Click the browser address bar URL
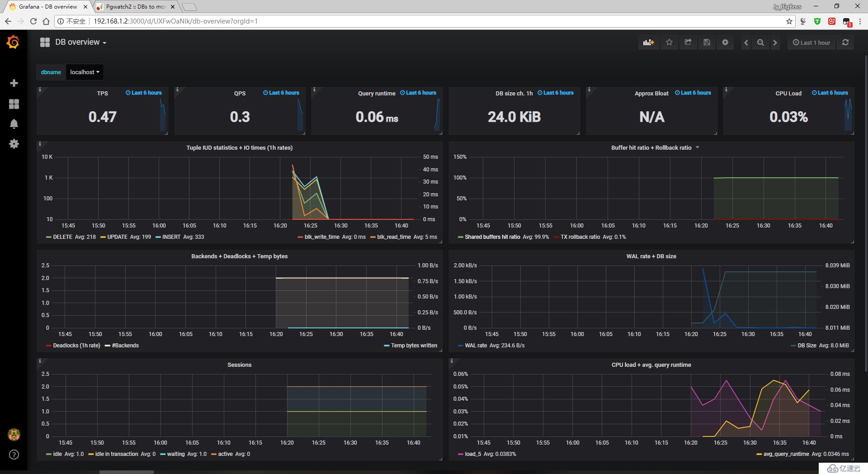868x474 pixels. 175,21
